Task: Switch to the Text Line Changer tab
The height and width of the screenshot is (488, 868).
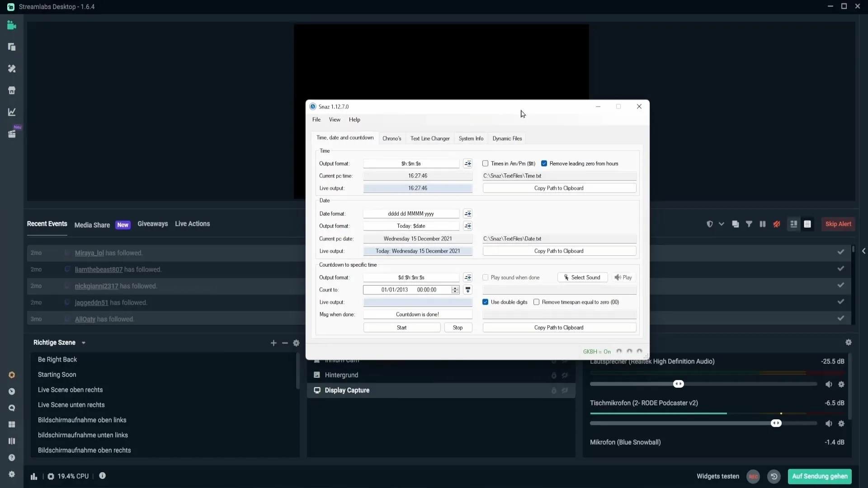Action: [430, 139]
